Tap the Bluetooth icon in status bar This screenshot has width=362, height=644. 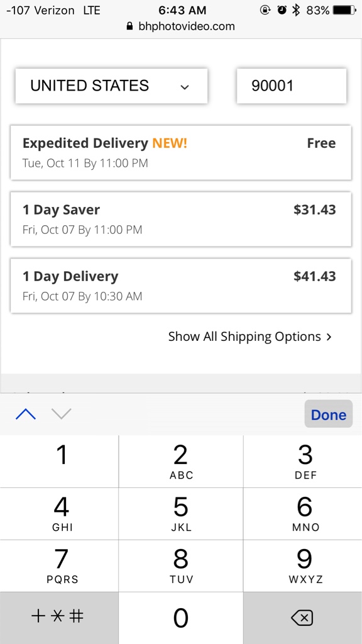tap(296, 10)
